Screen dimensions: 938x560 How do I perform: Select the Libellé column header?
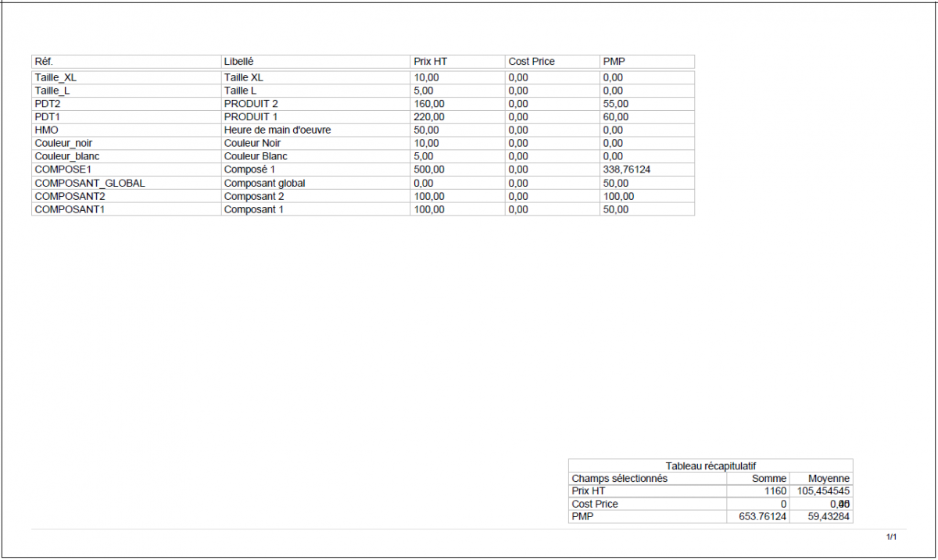pyautogui.click(x=239, y=62)
